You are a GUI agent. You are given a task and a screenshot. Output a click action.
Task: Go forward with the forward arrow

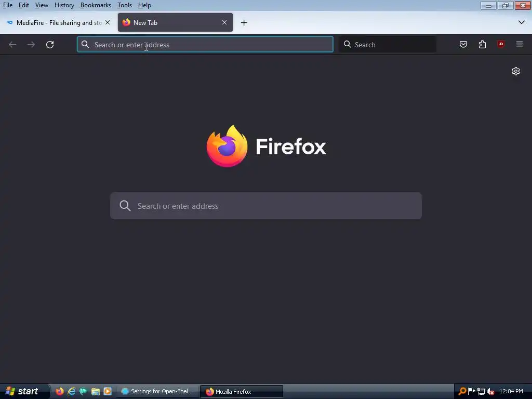coord(31,45)
